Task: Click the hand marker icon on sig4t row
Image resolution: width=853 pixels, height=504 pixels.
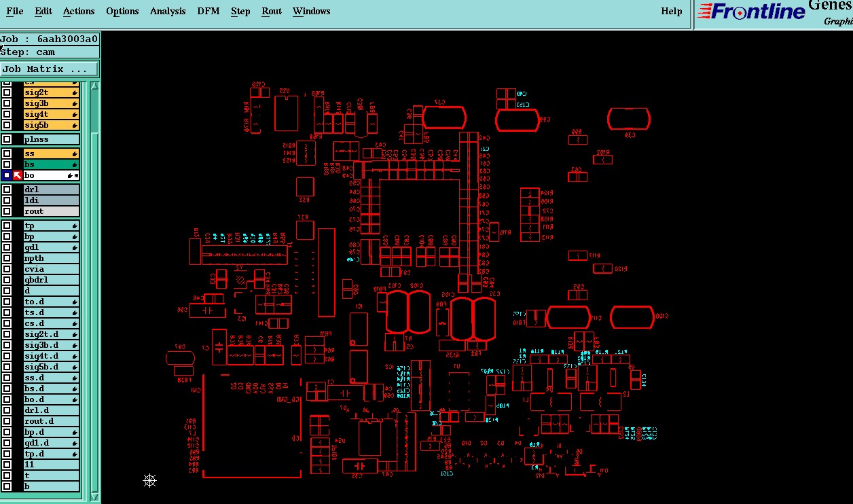Action: click(x=75, y=114)
